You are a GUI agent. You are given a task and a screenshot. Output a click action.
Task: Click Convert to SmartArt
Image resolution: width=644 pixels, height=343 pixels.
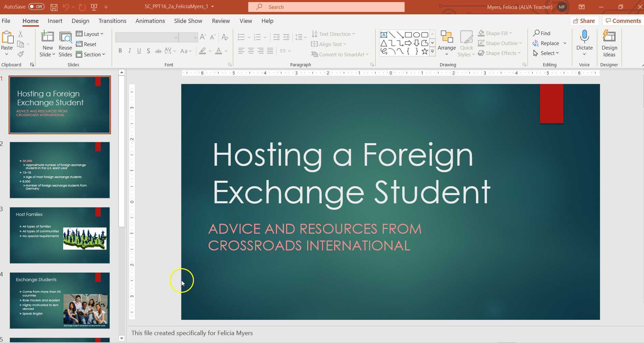(x=339, y=54)
